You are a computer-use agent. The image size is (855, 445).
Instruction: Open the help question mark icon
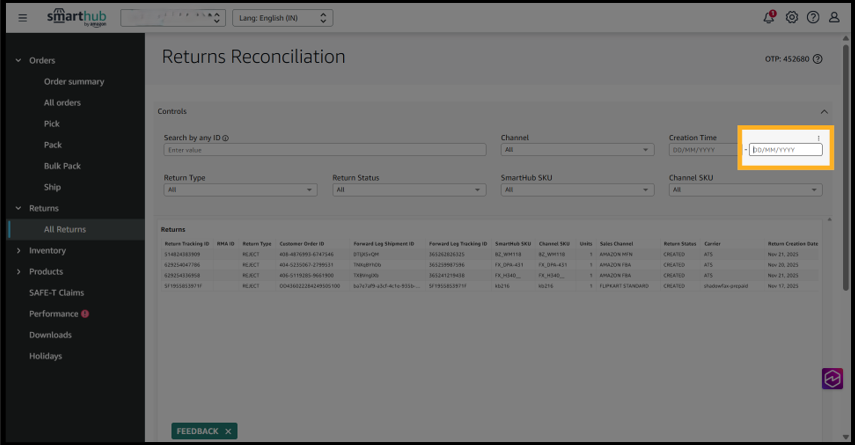click(x=813, y=18)
